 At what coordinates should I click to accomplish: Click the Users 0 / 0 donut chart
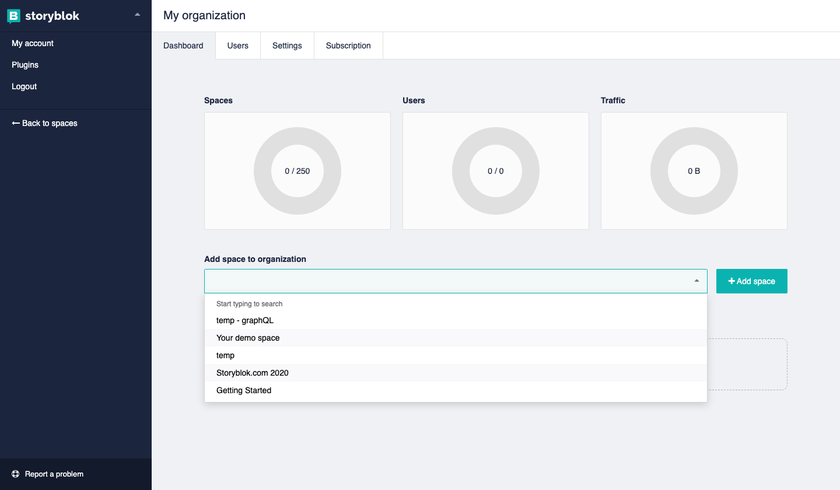point(496,171)
